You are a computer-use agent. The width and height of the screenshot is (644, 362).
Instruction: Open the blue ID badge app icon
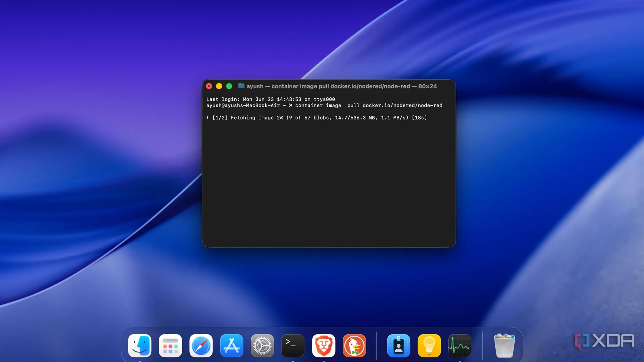pyautogui.click(x=398, y=345)
